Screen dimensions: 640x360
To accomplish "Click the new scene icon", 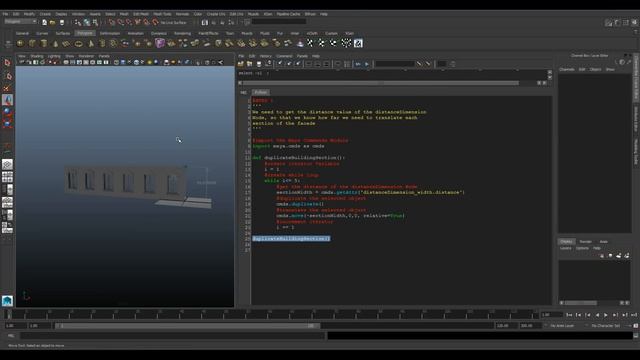I will [x=44, y=22].
